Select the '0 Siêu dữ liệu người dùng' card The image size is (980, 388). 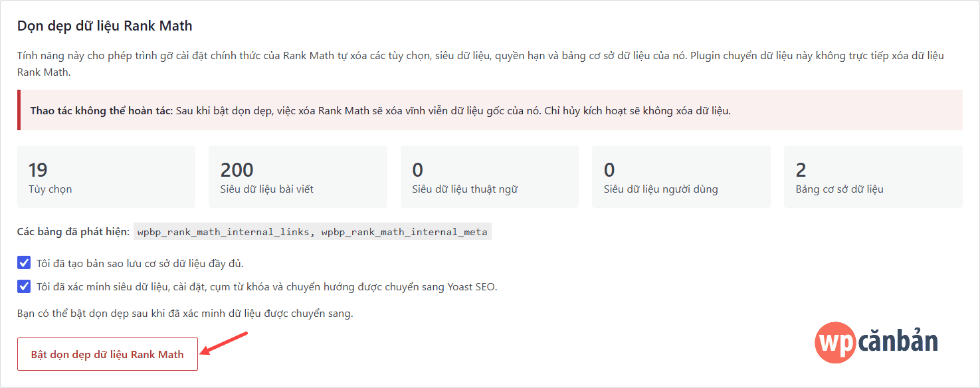pos(681,177)
